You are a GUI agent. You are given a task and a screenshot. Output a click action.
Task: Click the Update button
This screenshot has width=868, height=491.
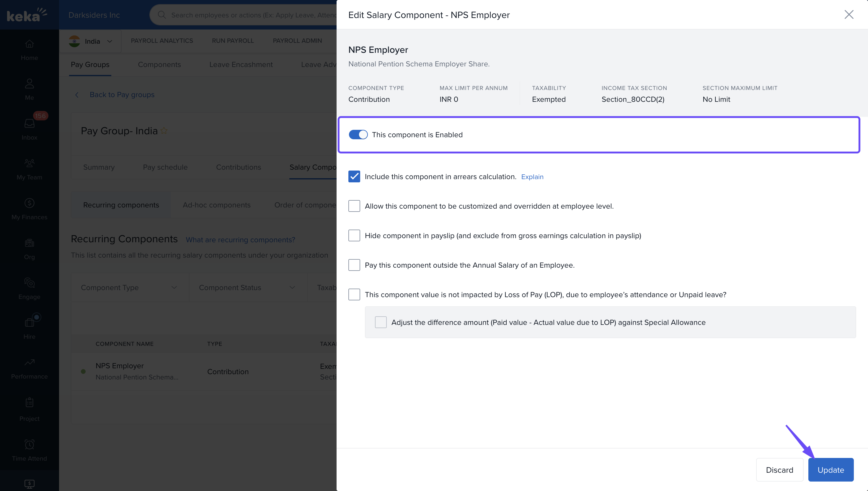(830, 470)
